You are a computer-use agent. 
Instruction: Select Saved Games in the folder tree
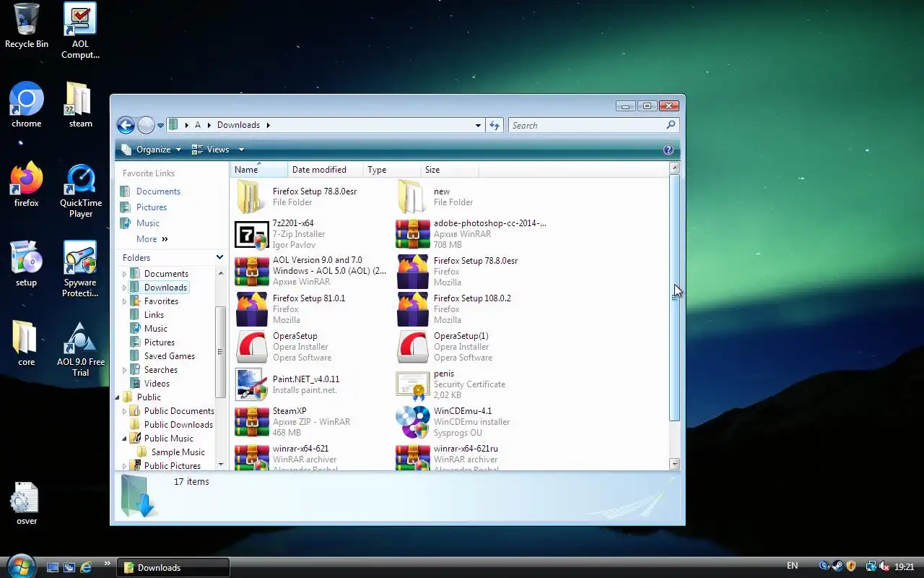point(170,356)
